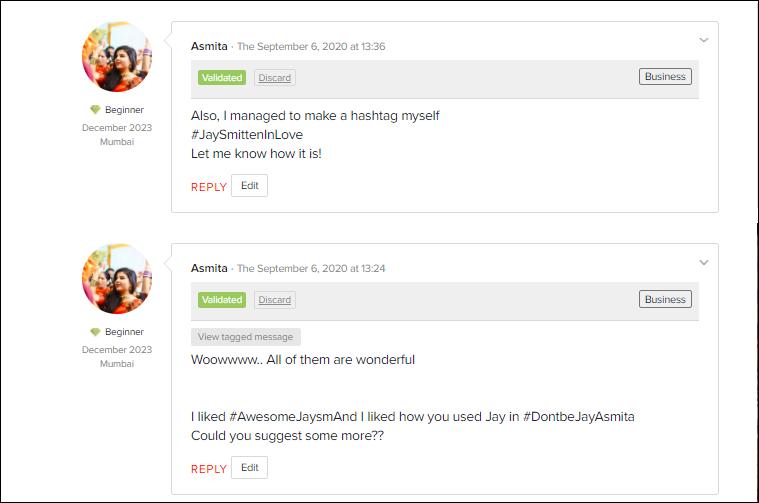Click the green diamond Beginner badge on second post
Screen dimensions: 759x503
pyautogui.click(x=95, y=332)
